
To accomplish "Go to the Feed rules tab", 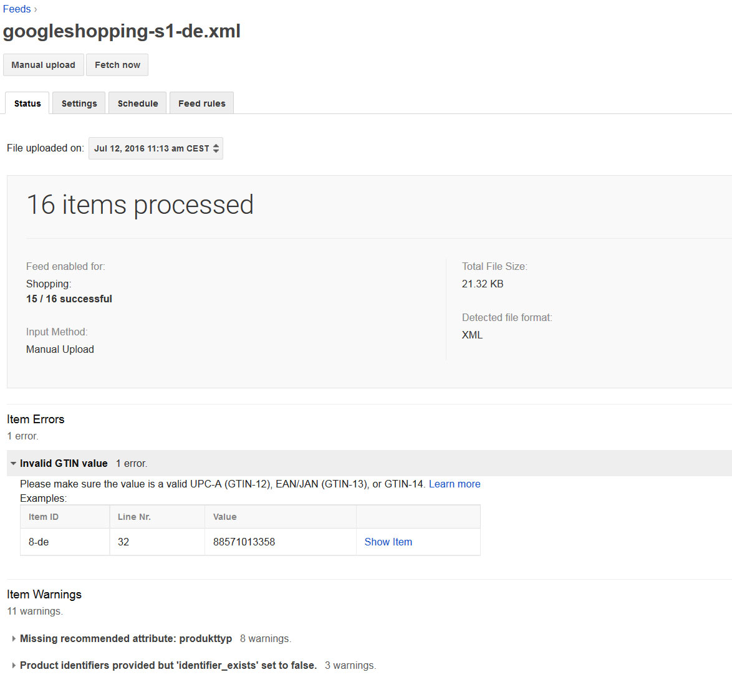I will [x=202, y=103].
